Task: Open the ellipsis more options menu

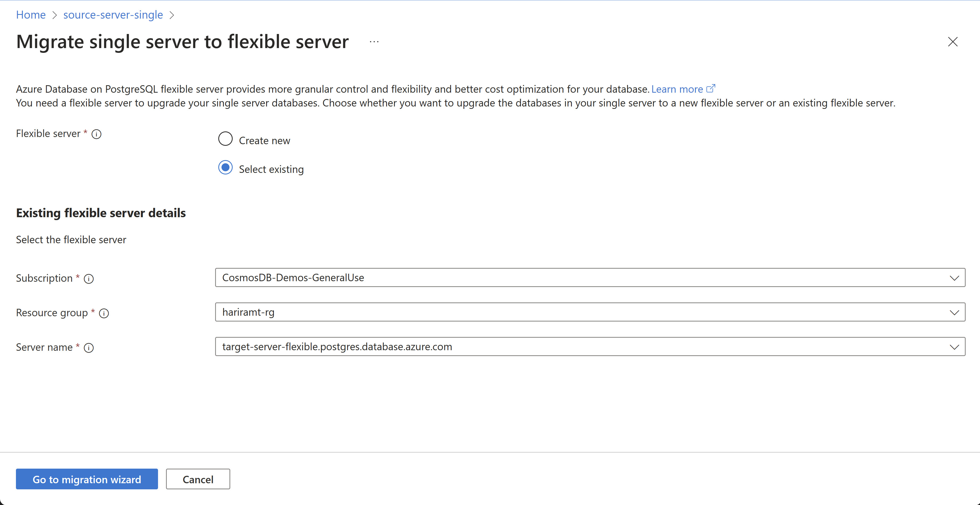Action: click(x=374, y=42)
